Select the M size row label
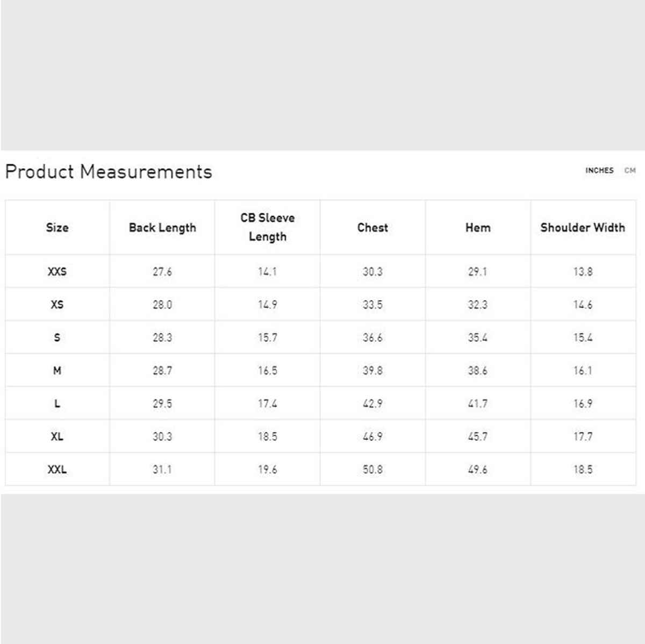This screenshot has height=644, width=645. click(57, 371)
